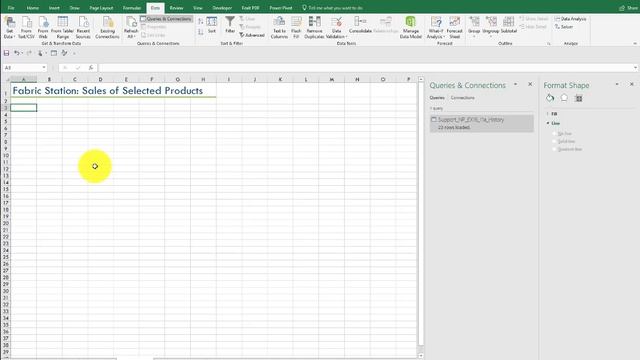Open Queries & Connections pane options dropdown
Screen dimensions: 640x360
pos(516,84)
